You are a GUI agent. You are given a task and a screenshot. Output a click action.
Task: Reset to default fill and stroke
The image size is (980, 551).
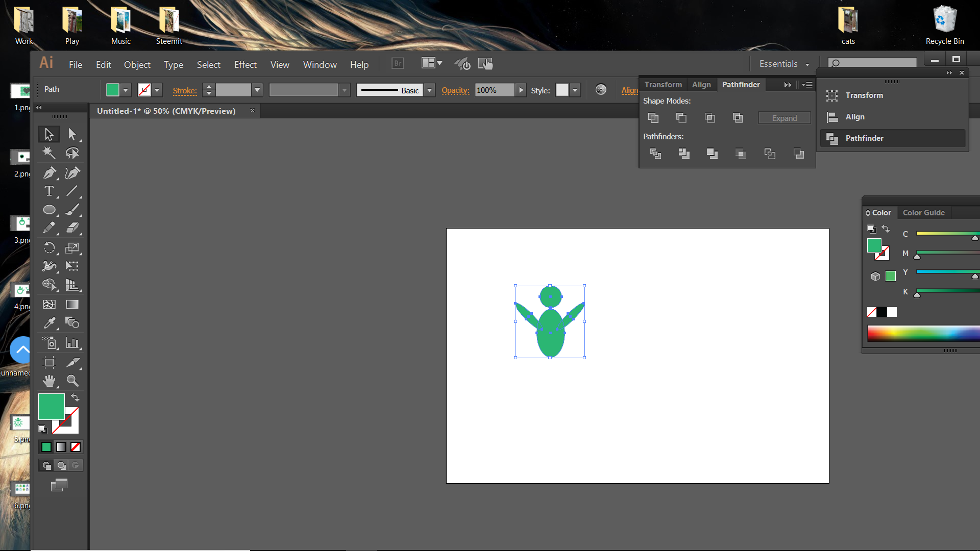coord(43,430)
